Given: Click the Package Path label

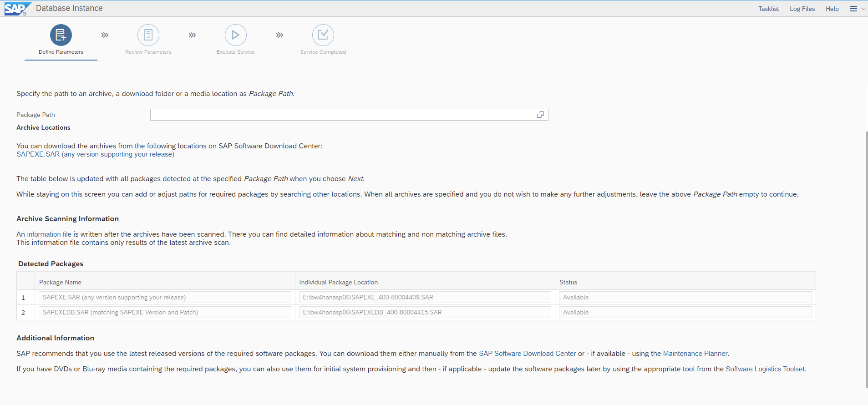Looking at the screenshot, I should [x=36, y=115].
